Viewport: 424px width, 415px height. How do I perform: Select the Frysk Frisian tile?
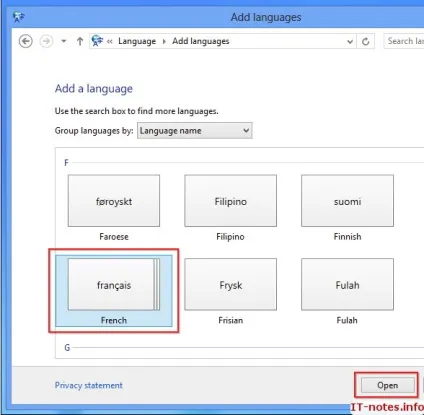(x=230, y=285)
